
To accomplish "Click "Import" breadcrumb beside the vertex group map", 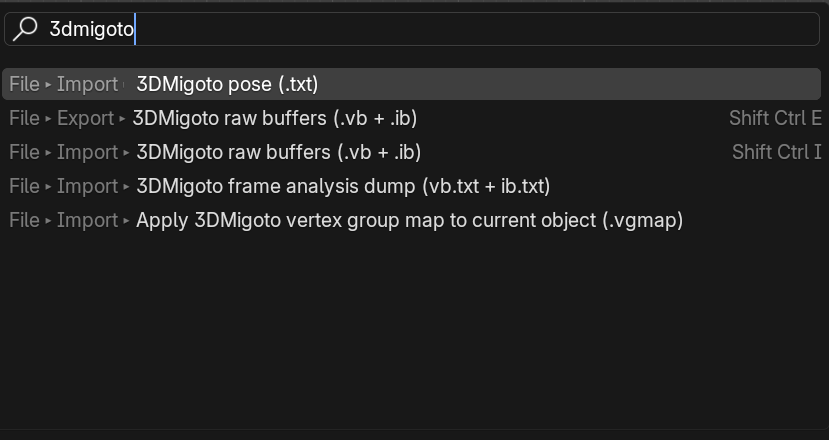I will [x=87, y=220].
